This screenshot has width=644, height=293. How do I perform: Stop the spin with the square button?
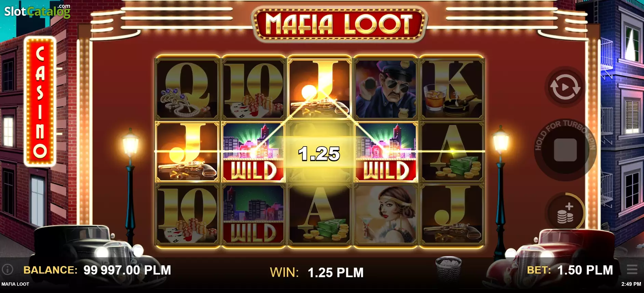tap(565, 150)
